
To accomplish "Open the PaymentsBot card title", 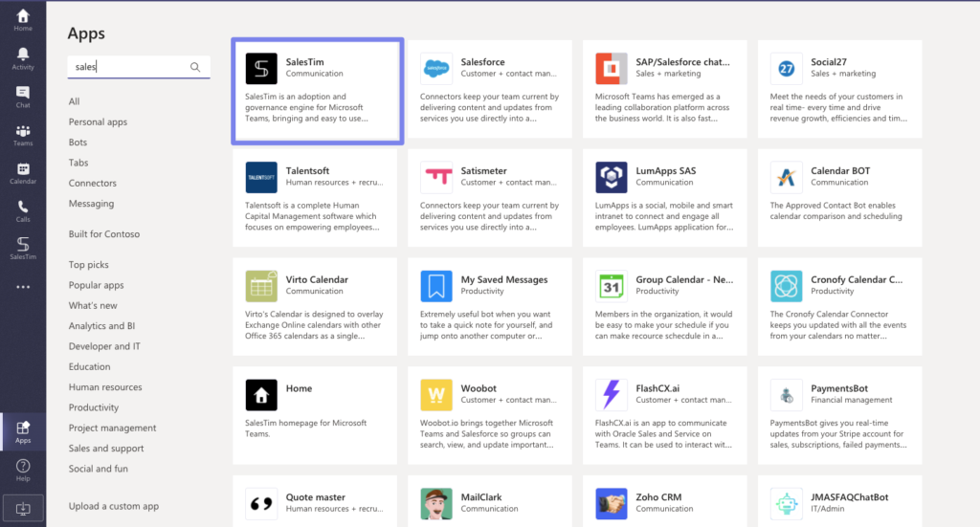I will (838, 388).
